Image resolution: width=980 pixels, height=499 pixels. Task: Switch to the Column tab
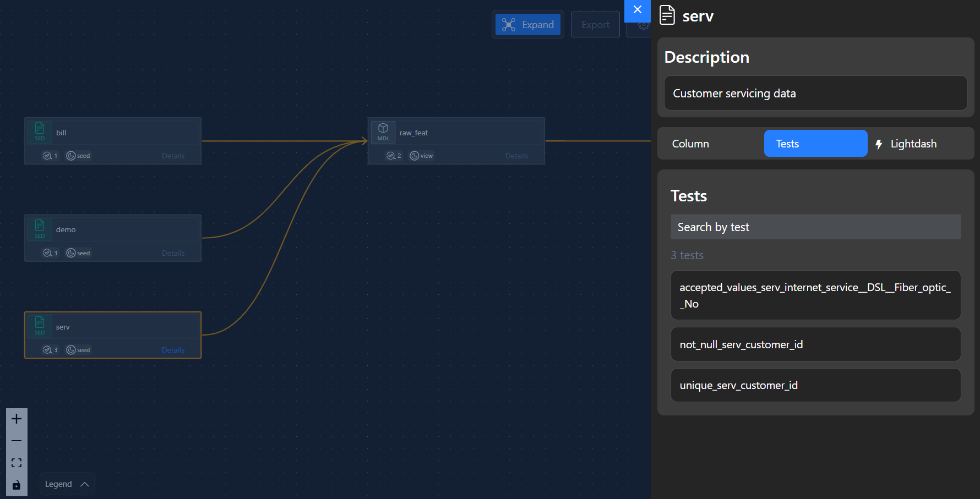pos(690,144)
